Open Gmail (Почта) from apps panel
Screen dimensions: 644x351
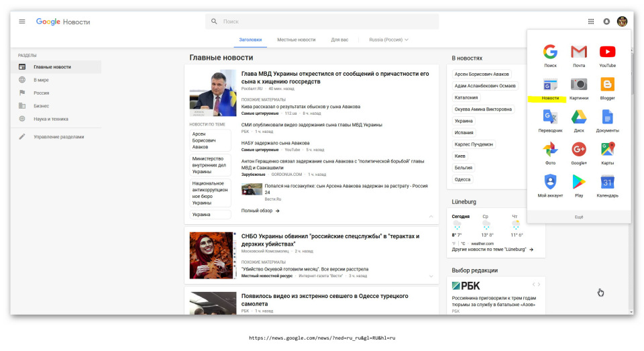tap(579, 52)
